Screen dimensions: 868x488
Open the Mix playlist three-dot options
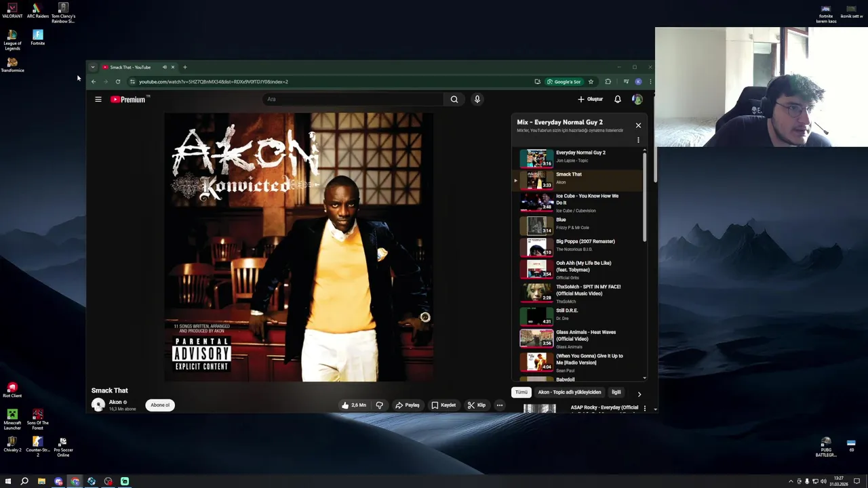point(638,140)
